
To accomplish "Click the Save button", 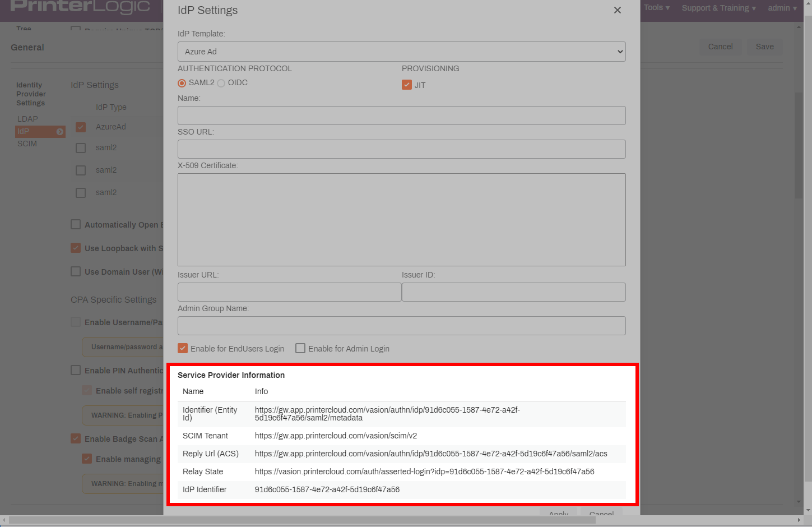I will tap(764, 47).
